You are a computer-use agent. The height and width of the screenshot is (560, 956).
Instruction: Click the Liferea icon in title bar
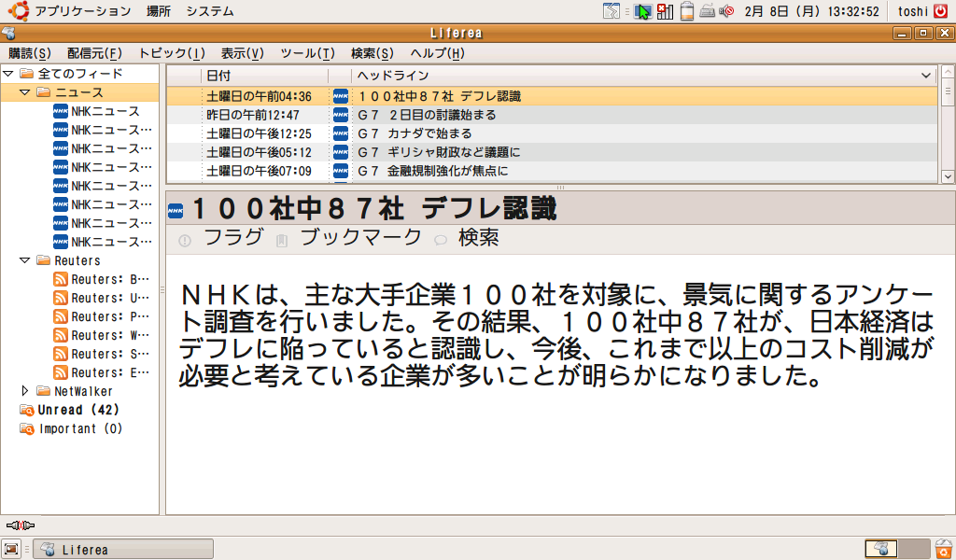pos(7,33)
